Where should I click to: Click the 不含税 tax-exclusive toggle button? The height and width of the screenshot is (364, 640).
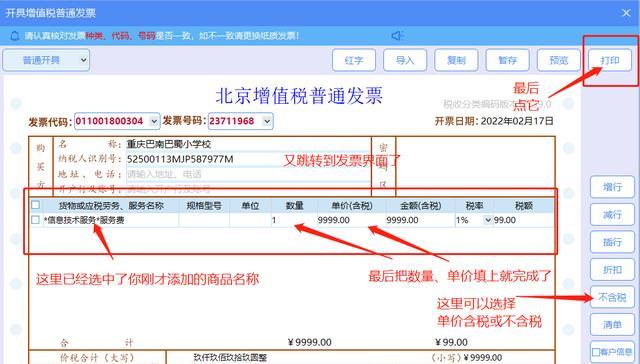(612, 297)
